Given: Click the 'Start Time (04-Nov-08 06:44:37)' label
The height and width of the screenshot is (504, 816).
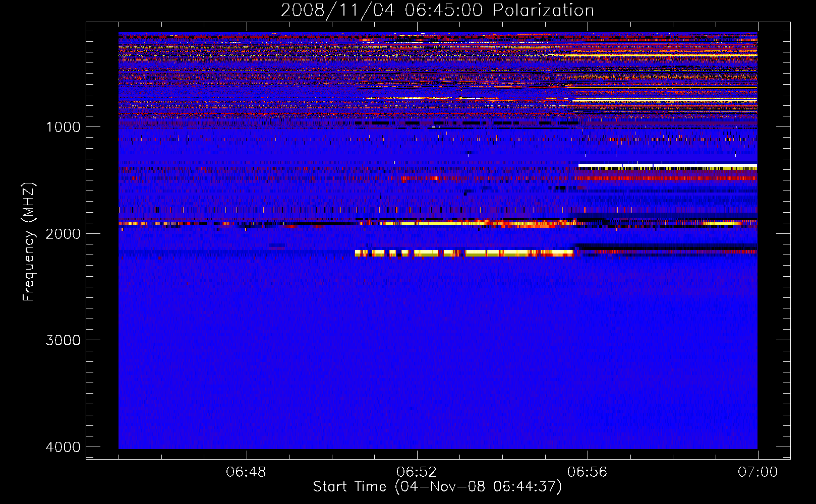Looking at the screenshot, I should [x=437, y=487].
